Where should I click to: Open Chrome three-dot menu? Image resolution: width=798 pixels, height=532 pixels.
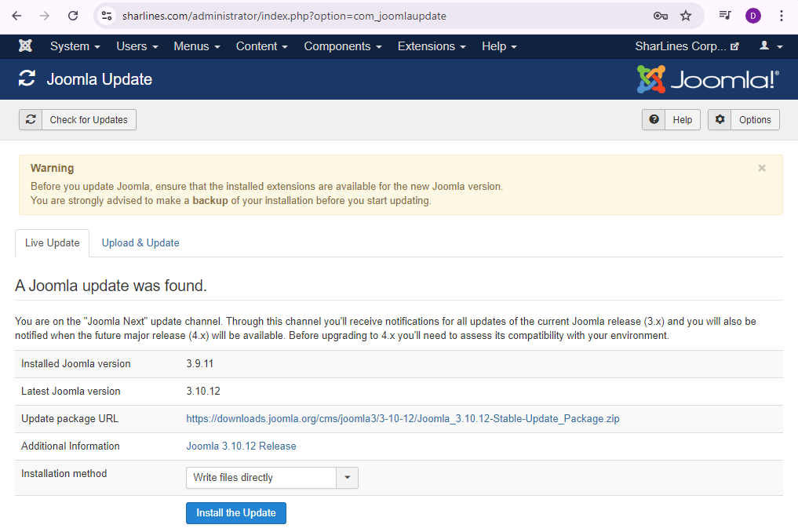click(782, 16)
